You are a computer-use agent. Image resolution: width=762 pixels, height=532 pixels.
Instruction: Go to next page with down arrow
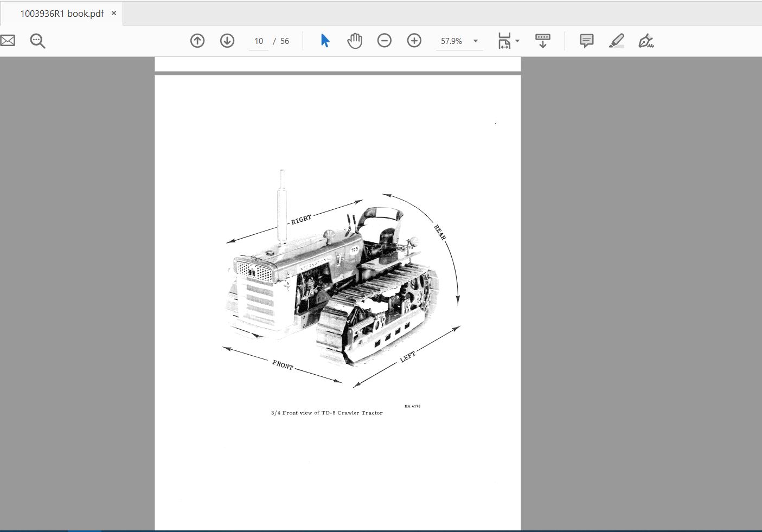(x=227, y=41)
